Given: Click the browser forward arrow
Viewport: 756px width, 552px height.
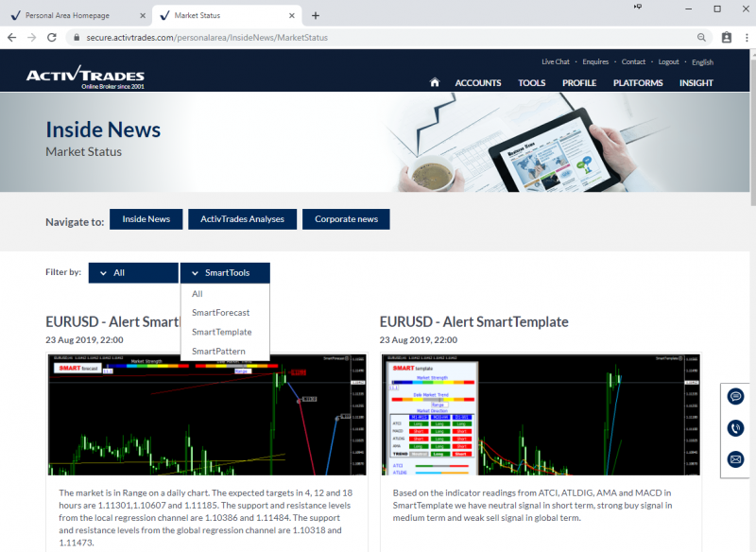Looking at the screenshot, I should 32,38.
